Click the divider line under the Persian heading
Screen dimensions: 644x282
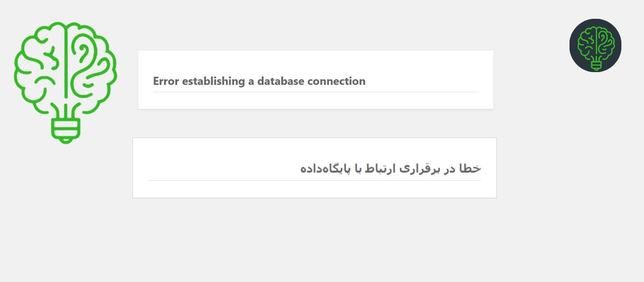[x=314, y=180]
